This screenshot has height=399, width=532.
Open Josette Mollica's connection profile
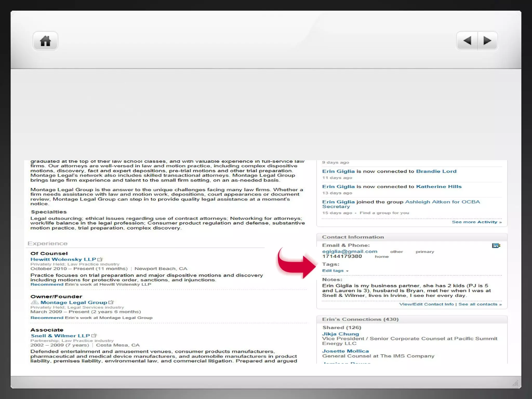pyautogui.click(x=345, y=351)
